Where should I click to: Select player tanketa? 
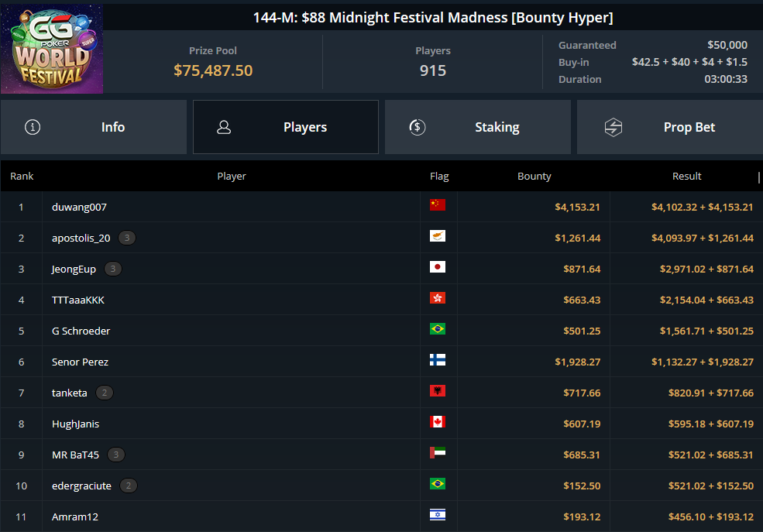click(70, 393)
